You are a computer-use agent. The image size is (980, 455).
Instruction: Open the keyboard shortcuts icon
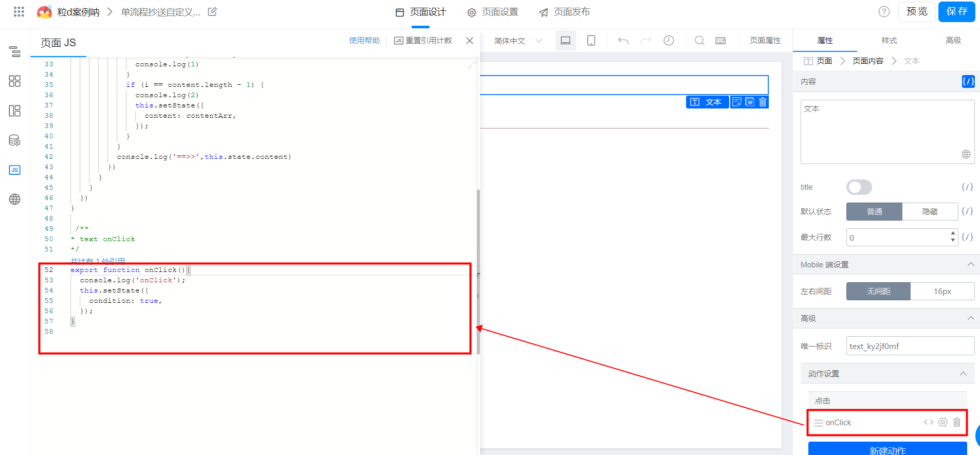point(720,41)
